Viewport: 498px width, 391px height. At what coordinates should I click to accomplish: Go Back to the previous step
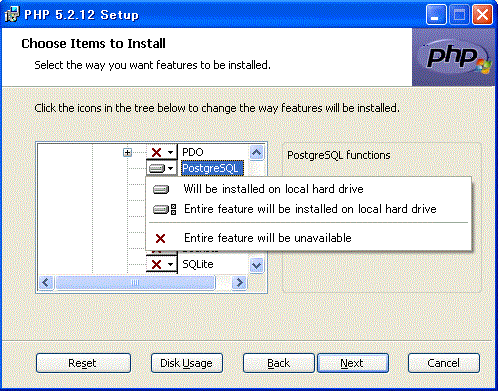point(279,363)
